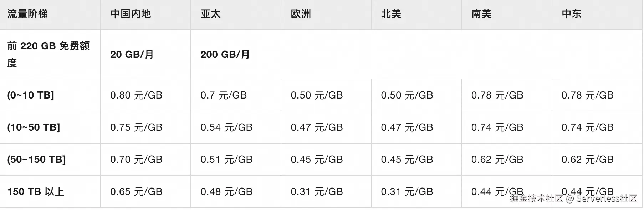This screenshot has height=210, width=644.
Task: Select the (0~10 TB] row label
Action: 31,95
